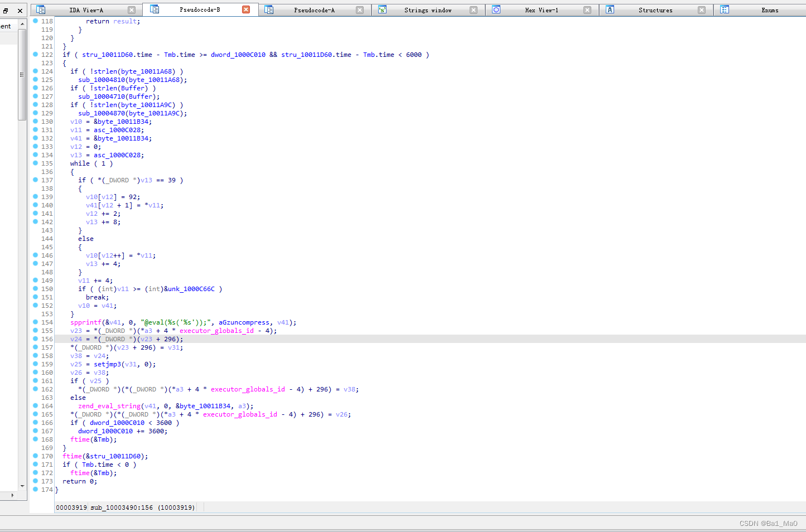
Task: Click sub_10004710 function call on line 127
Action: [x=102, y=96]
